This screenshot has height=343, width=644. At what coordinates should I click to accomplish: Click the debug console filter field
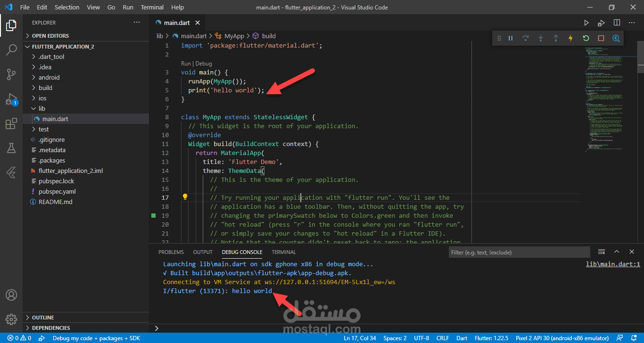519,253
